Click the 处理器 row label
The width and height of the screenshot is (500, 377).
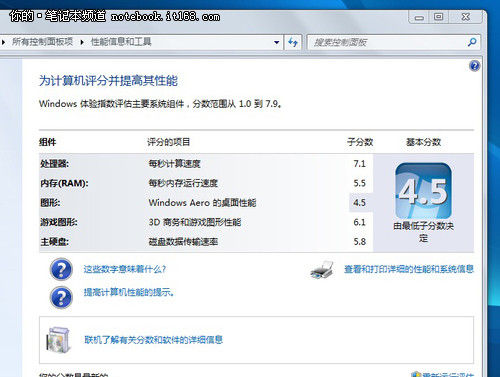point(54,164)
